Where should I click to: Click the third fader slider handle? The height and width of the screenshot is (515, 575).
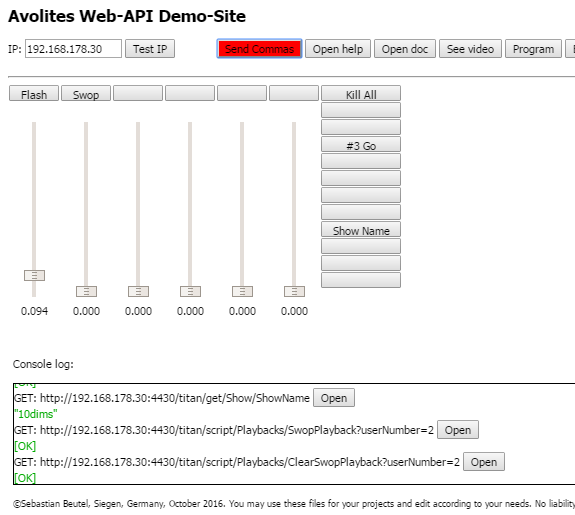[138, 292]
